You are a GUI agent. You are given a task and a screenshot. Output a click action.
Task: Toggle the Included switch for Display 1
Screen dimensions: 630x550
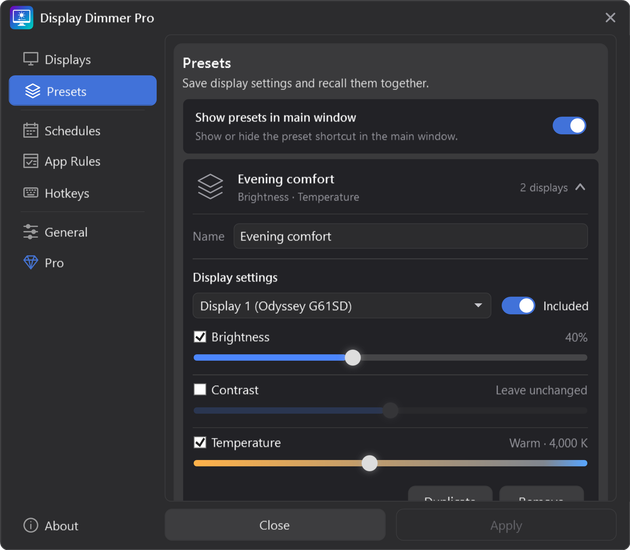click(x=518, y=306)
